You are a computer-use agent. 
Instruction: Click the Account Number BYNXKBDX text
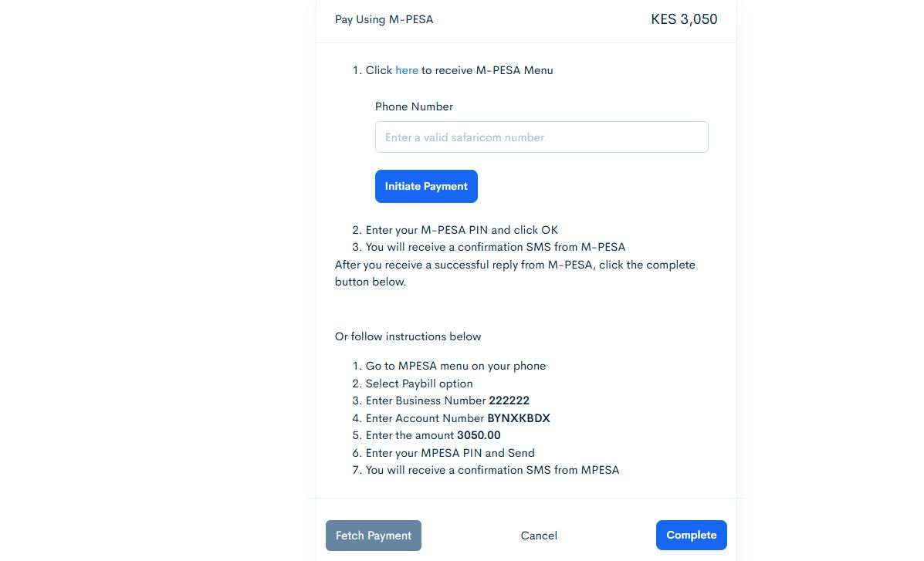click(x=518, y=418)
